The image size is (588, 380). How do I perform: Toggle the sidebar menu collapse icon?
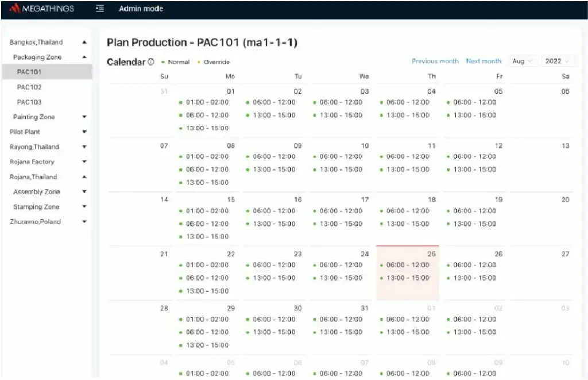point(100,8)
